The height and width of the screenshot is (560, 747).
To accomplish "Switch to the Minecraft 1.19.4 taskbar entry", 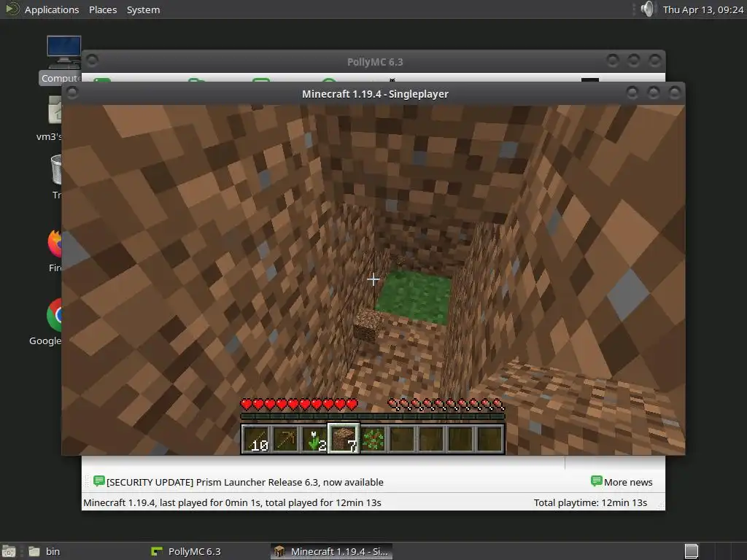I will coord(332,551).
